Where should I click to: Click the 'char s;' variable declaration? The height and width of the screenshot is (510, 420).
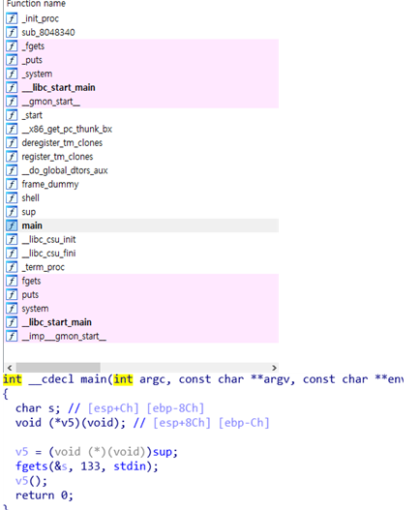[x=38, y=408]
